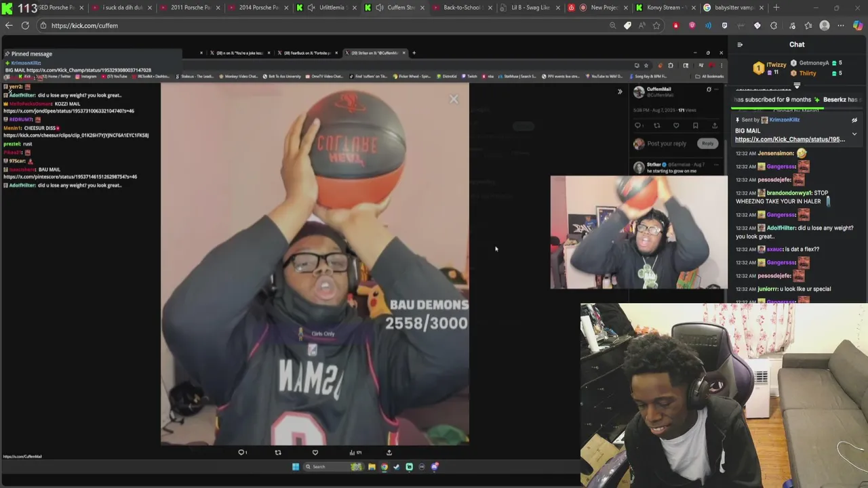Repost the enlarged photo post
Viewport: 868px width, 488px height.
278,452
